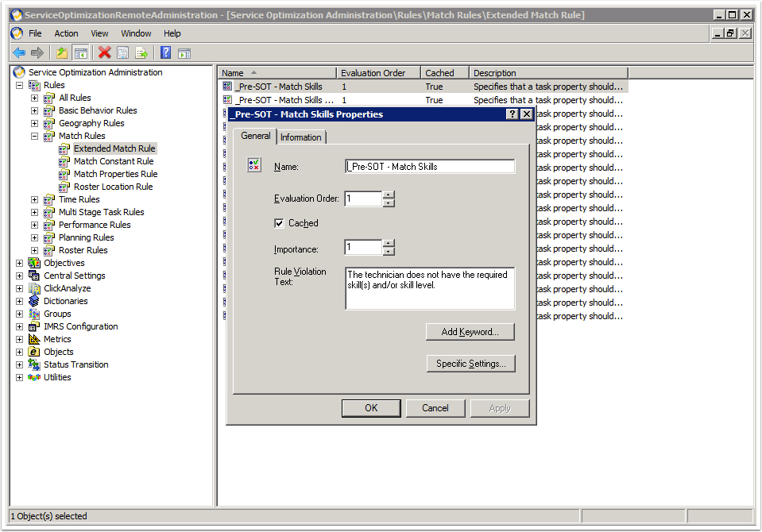Click the blue Help toolbar icon
The width and height of the screenshot is (762, 532).
[x=165, y=53]
